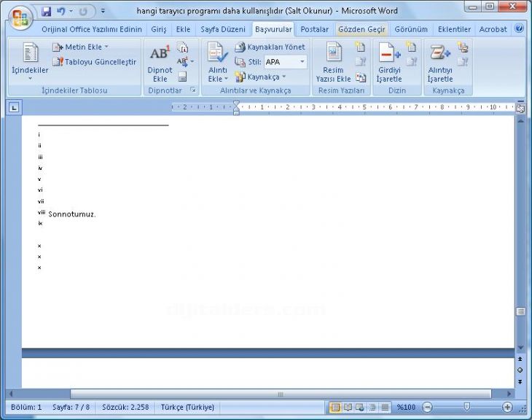Click Tabloyu Güncelleştir
Screen dimensions: 532x420
click(94, 62)
